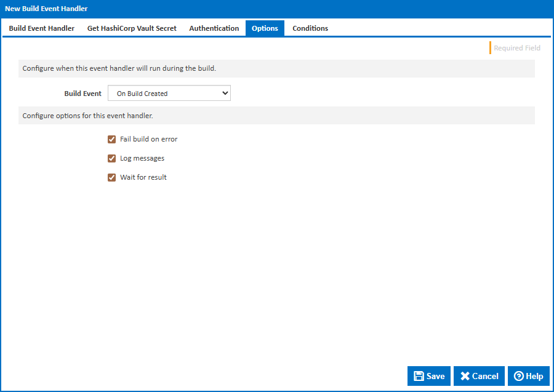
Task: Open Help via the button text
Action: click(x=534, y=376)
